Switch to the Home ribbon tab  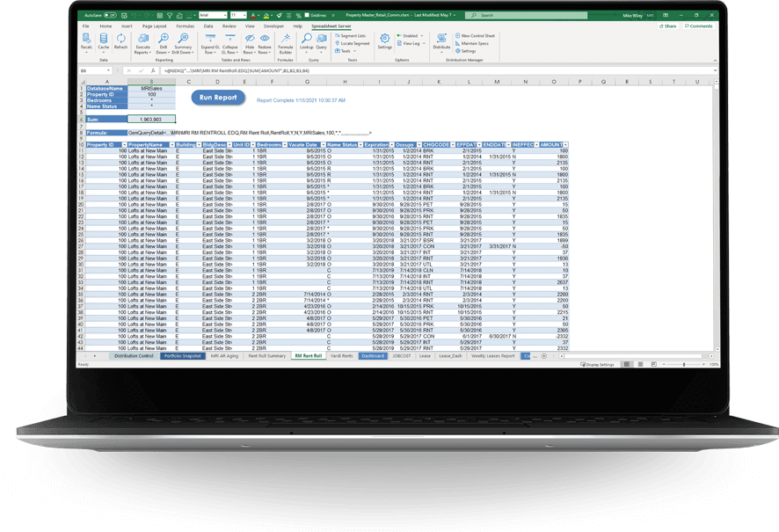[x=106, y=26]
